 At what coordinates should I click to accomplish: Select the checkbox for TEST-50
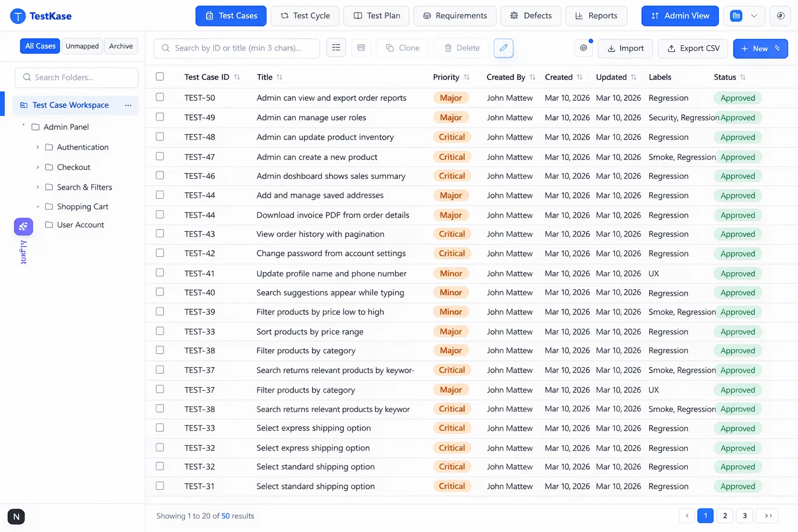[159, 97]
